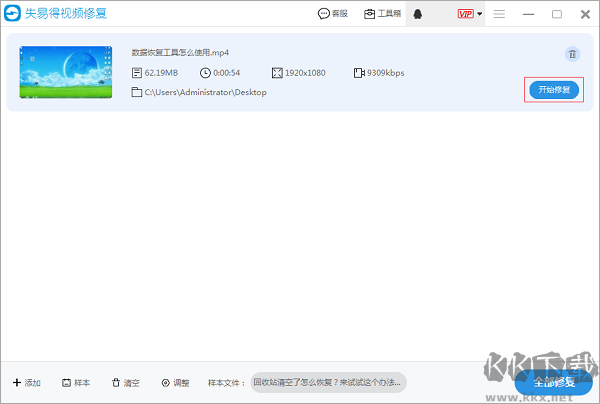Click the 62.19MB file size value
The image size is (600, 404).
(161, 73)
